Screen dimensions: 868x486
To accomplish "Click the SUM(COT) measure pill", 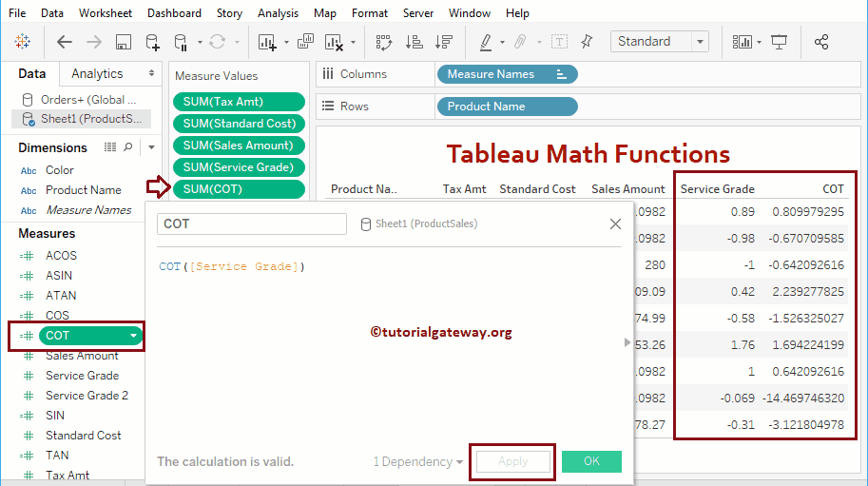I will (x=239, y=189).
